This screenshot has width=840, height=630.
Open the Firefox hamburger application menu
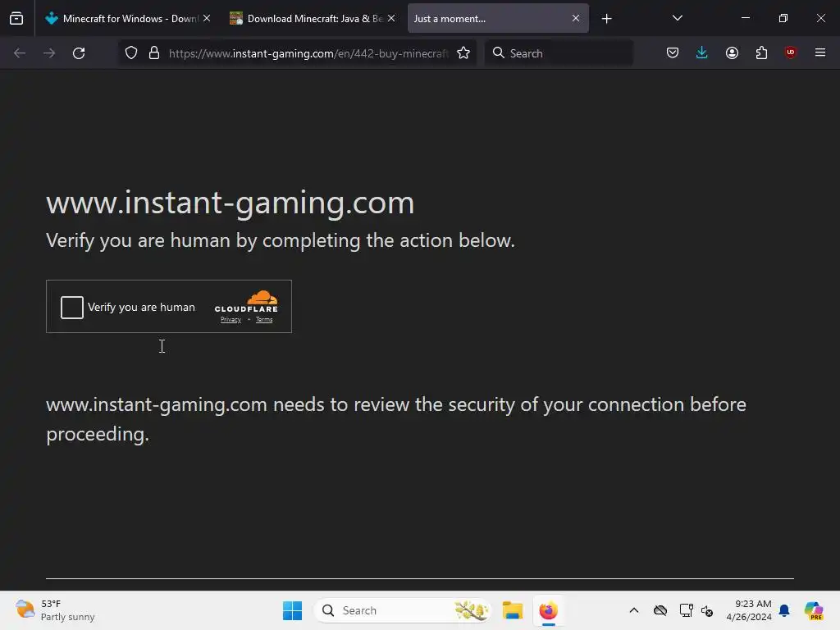tap(820, 52)
